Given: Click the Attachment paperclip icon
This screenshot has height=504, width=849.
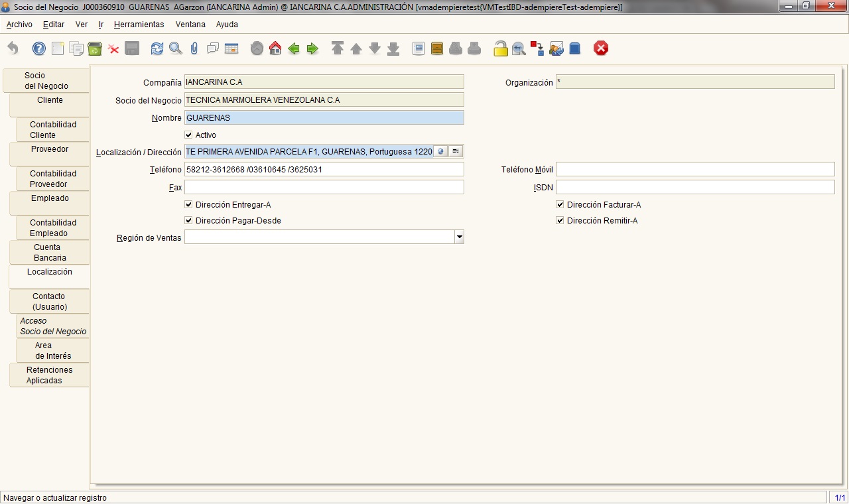Looking at the screenshot, I should click(x=194, y=48).
